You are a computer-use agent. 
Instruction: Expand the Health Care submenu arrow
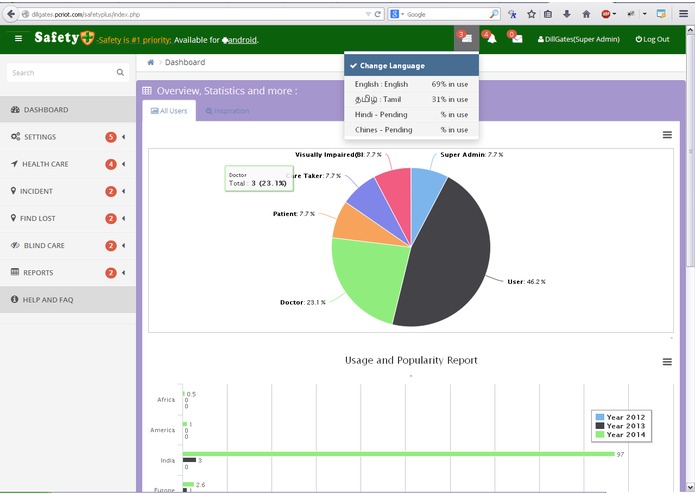click(x=124, y=164)
